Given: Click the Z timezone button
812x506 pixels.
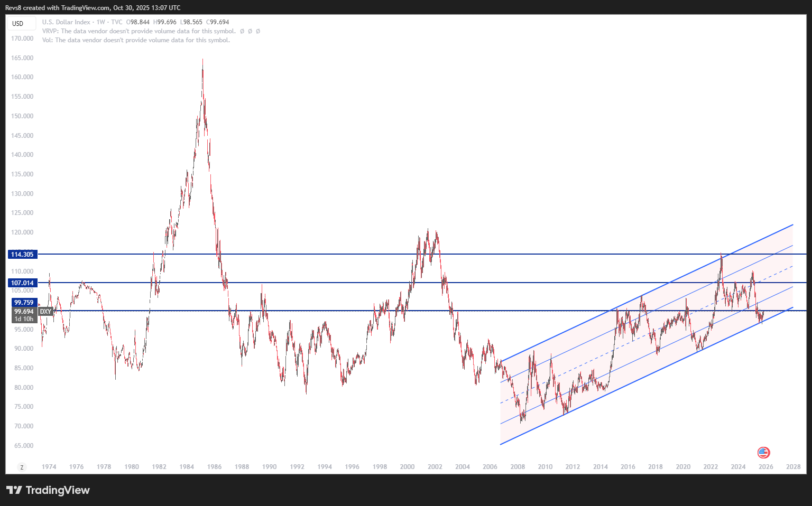Looking at the screenshot, I should click(x=22, y=467).
